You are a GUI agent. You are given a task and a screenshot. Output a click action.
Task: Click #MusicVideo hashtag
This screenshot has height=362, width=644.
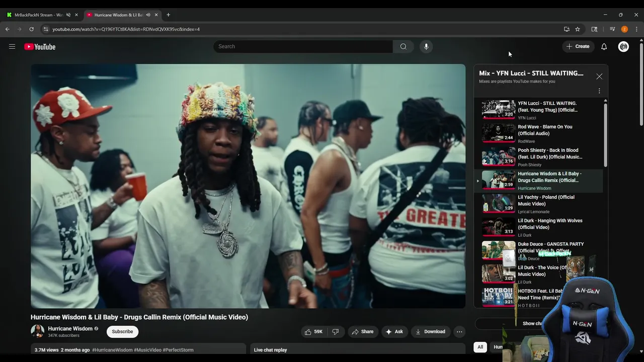(147, 350)
